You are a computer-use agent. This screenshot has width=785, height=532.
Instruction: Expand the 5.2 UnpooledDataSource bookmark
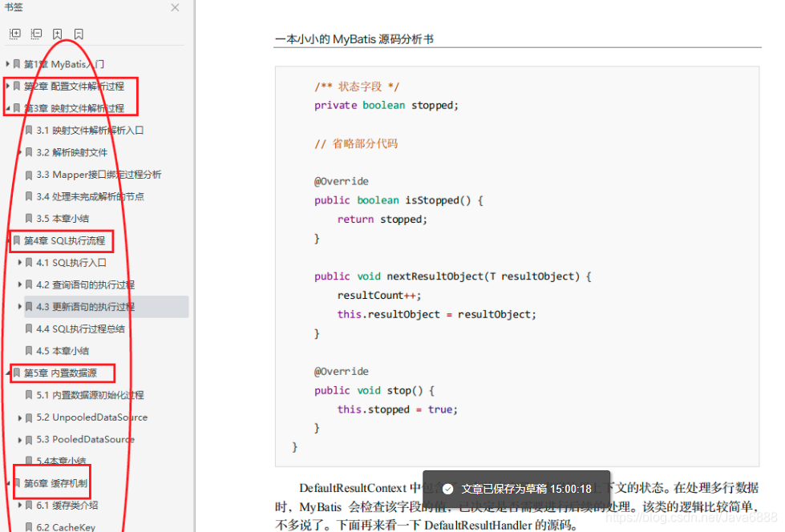click(19, 417)
